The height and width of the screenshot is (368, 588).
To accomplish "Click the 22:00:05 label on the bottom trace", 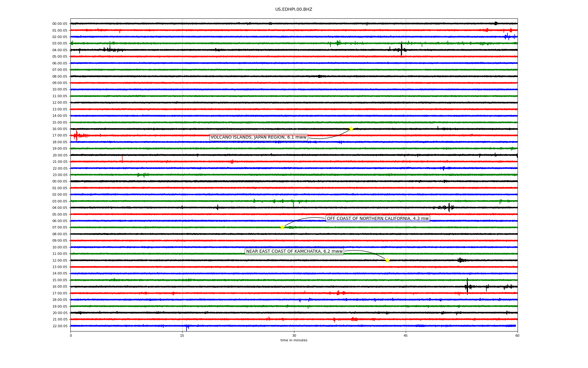I will [x=60, y=326].
